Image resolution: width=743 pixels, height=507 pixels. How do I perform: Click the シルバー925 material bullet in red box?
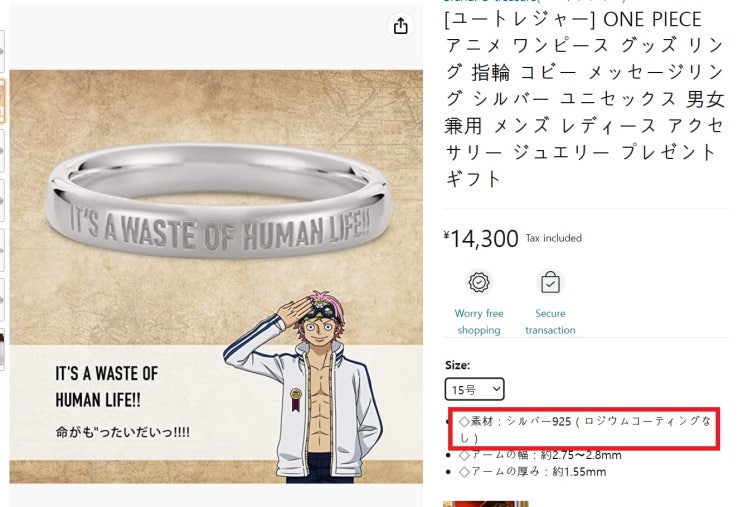tap(585, 429)
